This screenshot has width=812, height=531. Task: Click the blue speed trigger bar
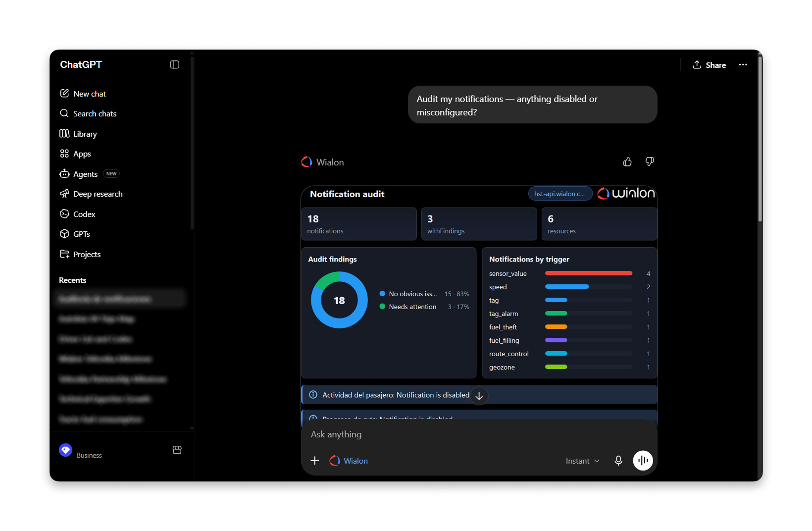567,287
